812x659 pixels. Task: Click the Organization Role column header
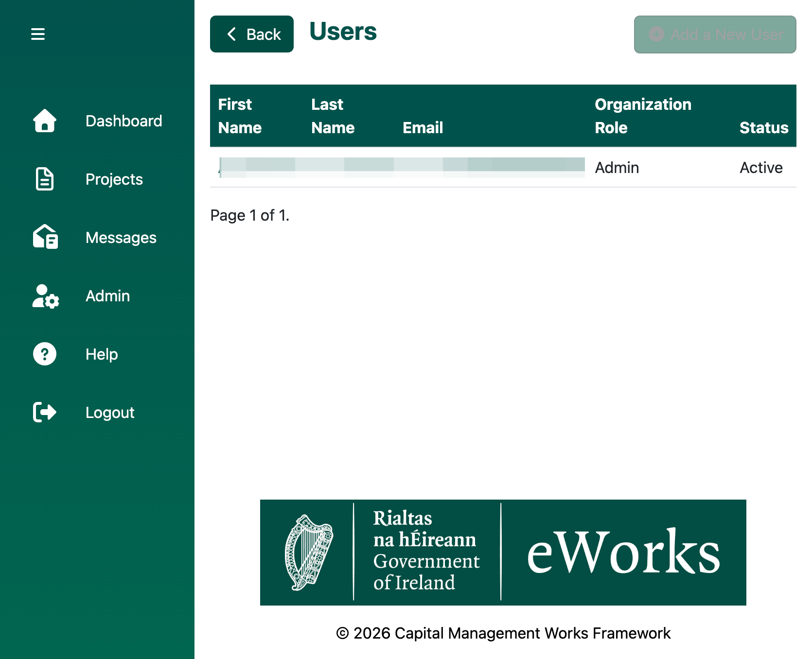pos(643,116)
